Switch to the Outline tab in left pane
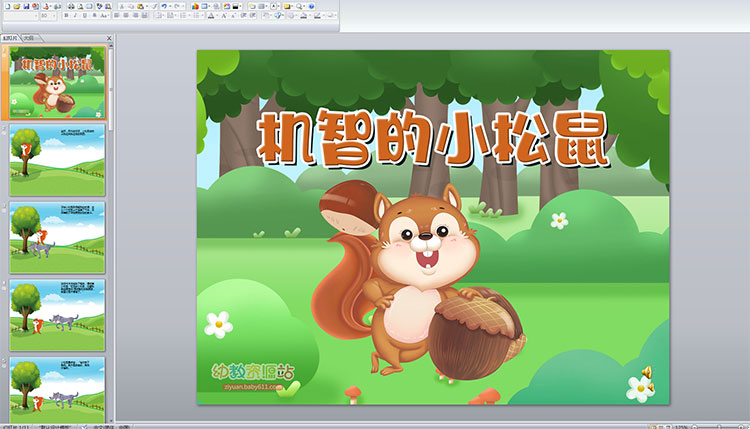Screen dimensions: 750x429 29,38
